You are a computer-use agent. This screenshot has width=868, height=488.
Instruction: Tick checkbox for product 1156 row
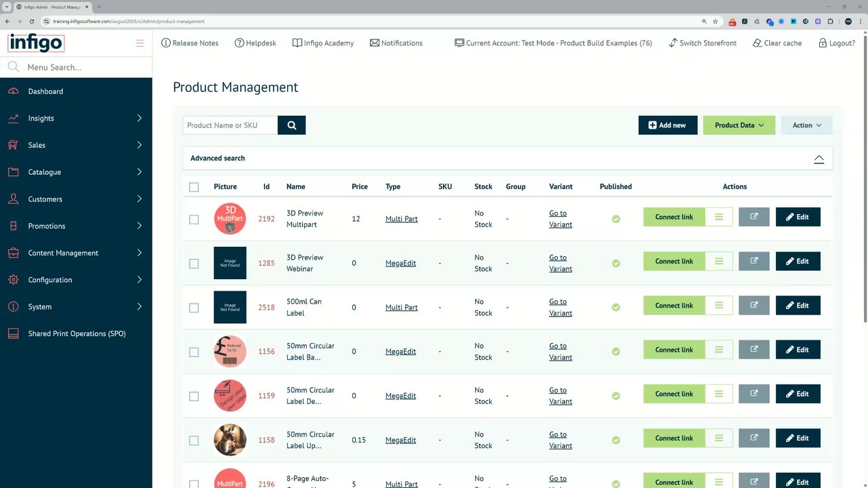pos(194,352)
